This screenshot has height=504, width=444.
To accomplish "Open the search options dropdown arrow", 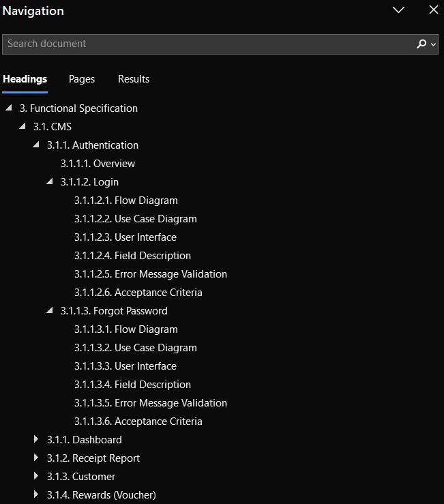I will tap(433, 44).
